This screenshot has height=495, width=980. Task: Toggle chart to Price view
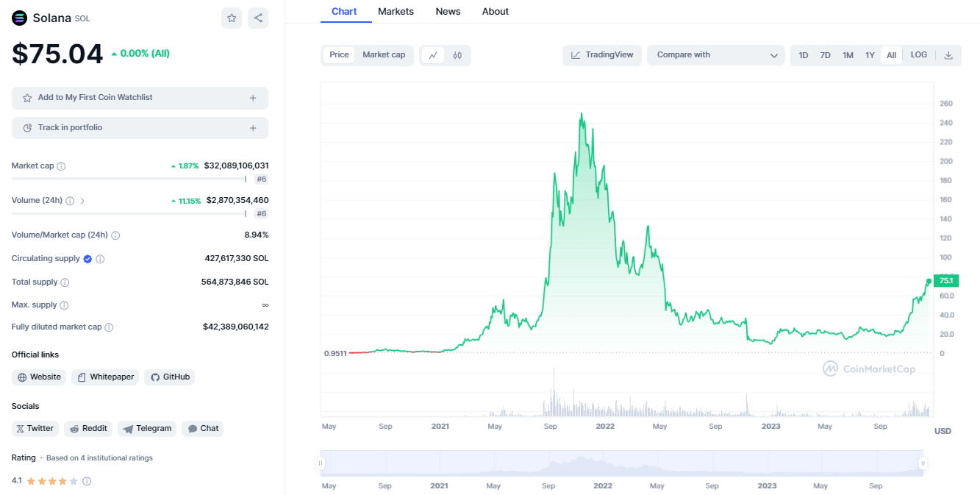(339, 55)
